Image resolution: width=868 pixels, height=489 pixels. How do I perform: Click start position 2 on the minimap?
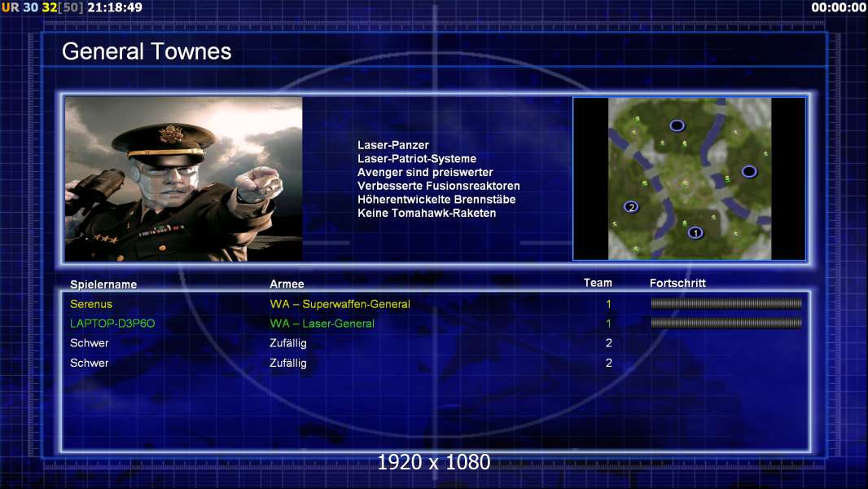630,207
